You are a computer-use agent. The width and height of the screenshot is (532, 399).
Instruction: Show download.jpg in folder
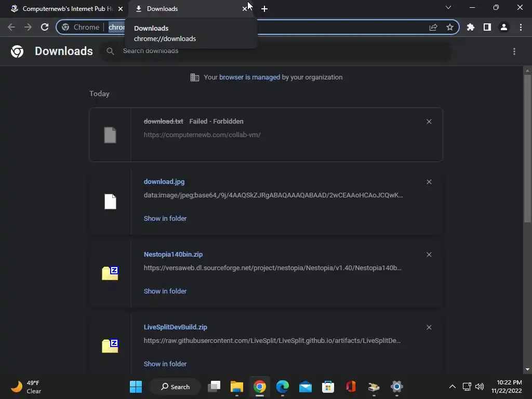click(x=165, y=219)
